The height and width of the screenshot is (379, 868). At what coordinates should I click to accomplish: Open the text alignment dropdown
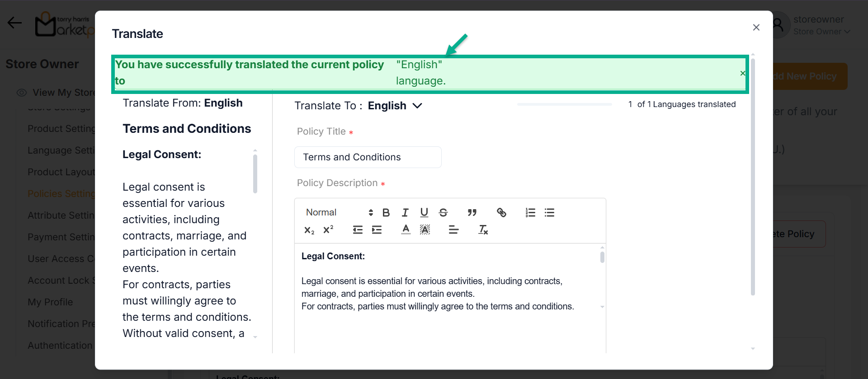(x=453, y=230)
